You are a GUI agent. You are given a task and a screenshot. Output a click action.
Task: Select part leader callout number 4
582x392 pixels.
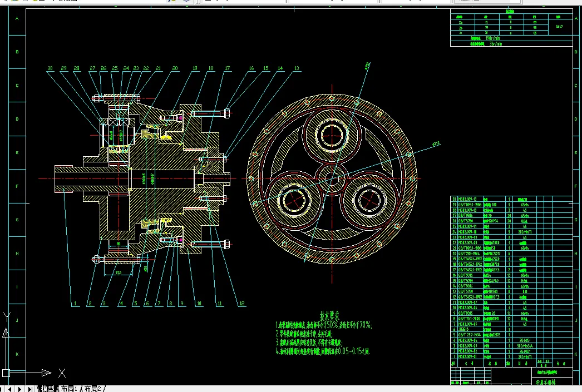click(121, 304)
